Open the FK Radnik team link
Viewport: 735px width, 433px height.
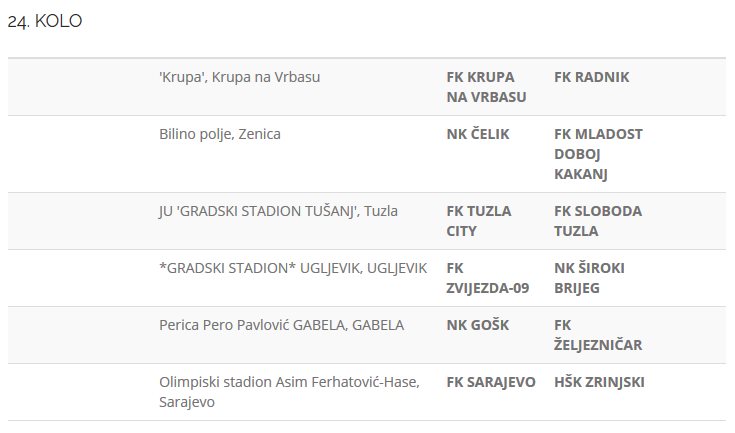(591, 77)
